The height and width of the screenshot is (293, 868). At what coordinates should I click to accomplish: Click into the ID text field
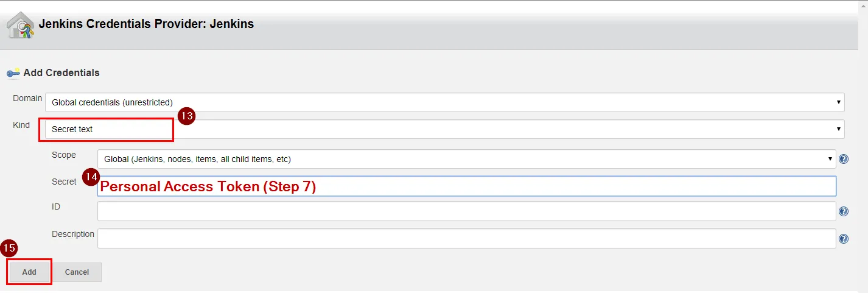click(466, 211)
